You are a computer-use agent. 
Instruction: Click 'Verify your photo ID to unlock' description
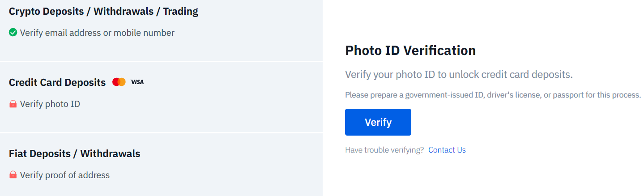tap(459, 75)
